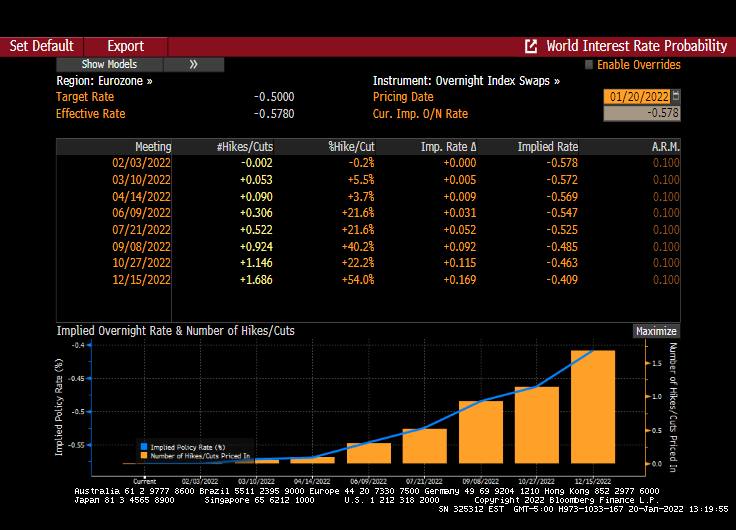Image resolution: width=736 pixels, height=530 pixels.
Task: Open the Export menu
Action: (125, 46)
